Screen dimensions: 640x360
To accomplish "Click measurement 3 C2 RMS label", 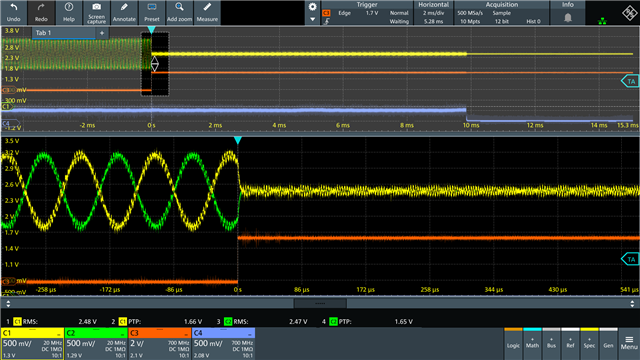I will tap(236, 322).
